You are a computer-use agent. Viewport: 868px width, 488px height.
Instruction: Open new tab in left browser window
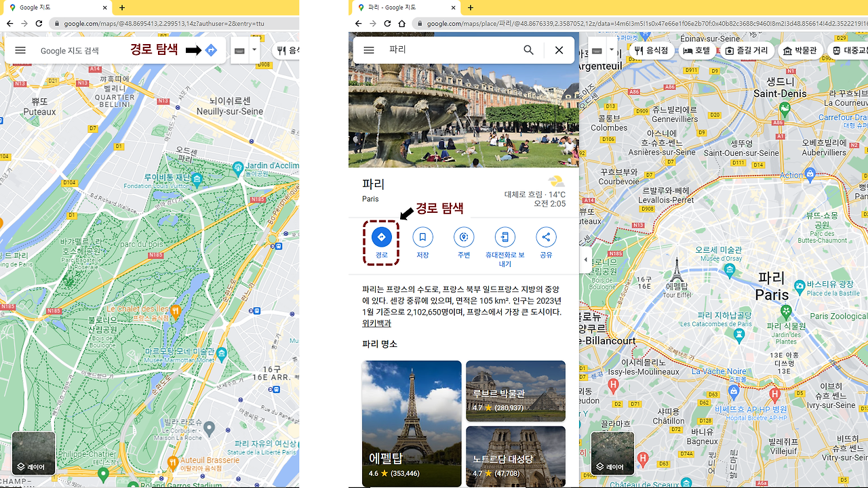pos(122,7)
